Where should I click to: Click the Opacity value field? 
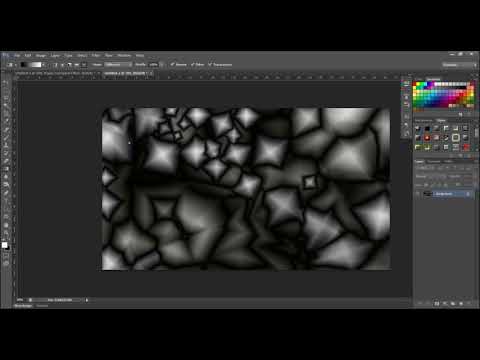[x=154, y=65]
